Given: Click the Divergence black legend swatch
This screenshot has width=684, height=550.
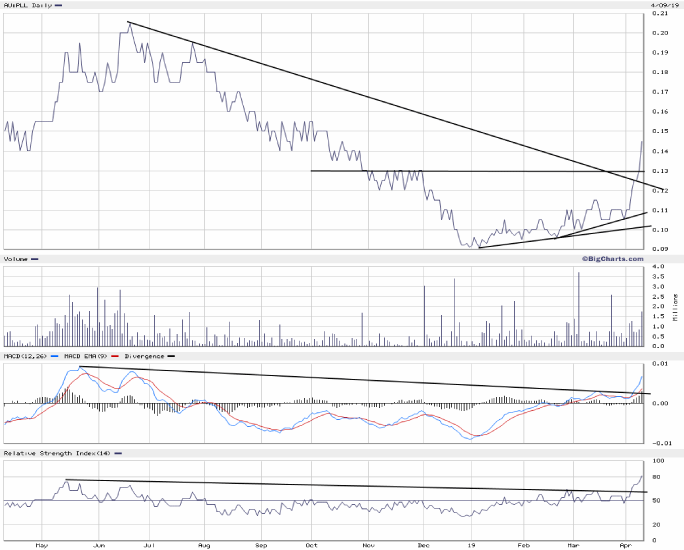Looking at the screenshot, I should (170, 356).
